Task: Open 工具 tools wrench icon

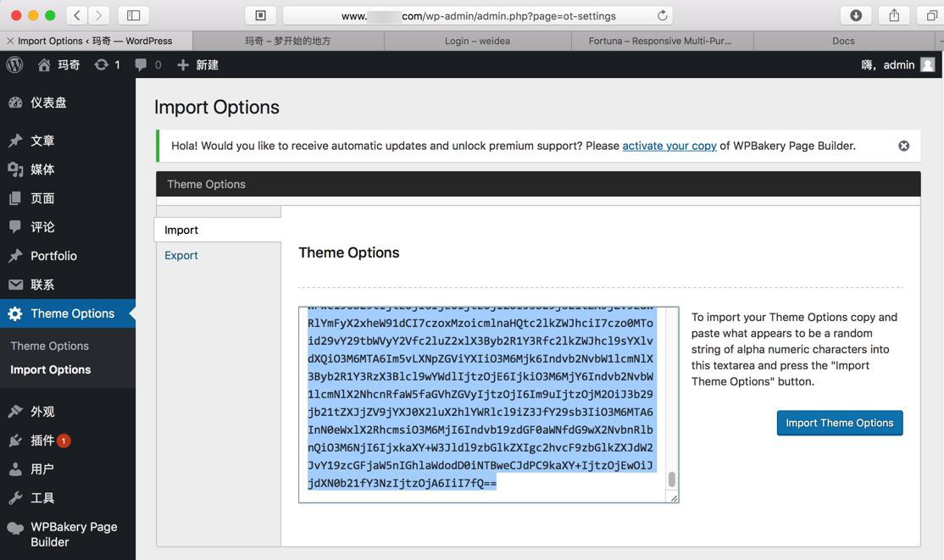Action: (x=15, y=498)
